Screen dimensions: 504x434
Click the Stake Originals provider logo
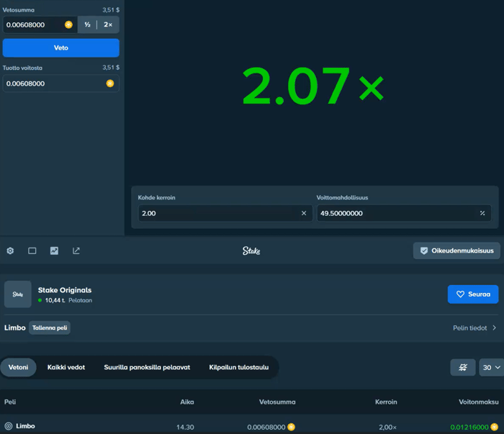coord(18,294)
